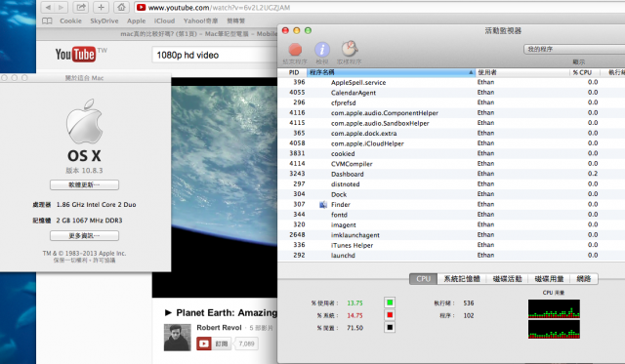Select the imagent process row

[x=451, y=224]
